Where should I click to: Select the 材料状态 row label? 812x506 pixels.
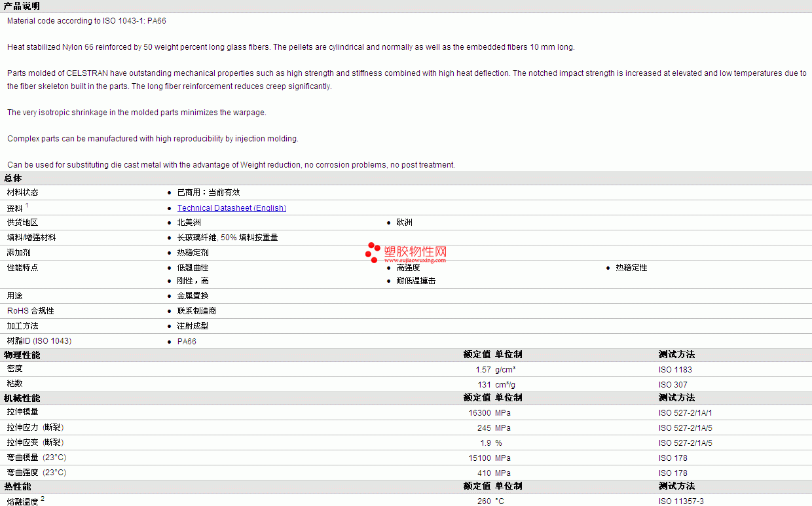pos(23,192)
